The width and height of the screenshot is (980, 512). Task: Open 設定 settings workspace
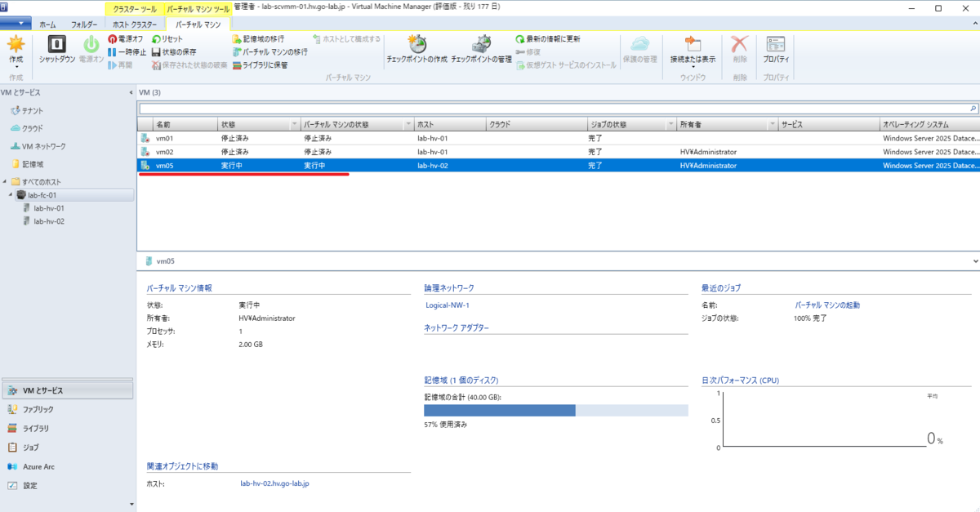[67, 485]
